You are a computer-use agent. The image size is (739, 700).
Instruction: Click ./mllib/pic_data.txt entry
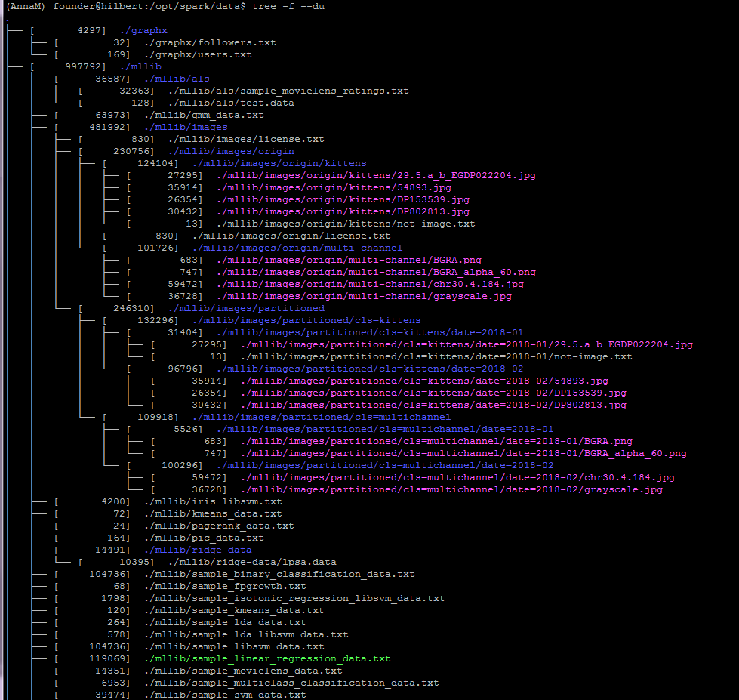click(x=204, y=538)
